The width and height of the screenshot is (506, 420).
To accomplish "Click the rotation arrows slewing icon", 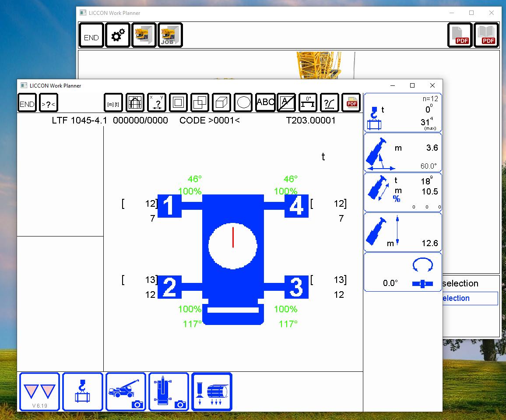I will click(423, 265).
